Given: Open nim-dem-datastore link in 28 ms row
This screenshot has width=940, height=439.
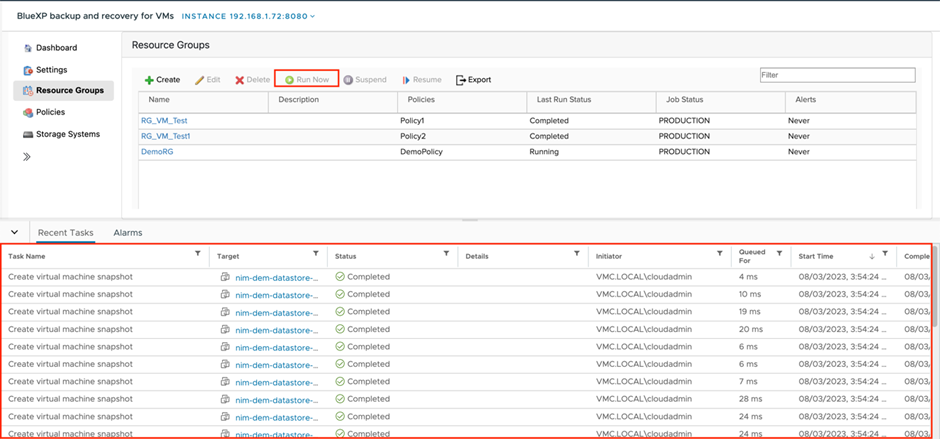Looking at the screenshot, I should [277, 399].
